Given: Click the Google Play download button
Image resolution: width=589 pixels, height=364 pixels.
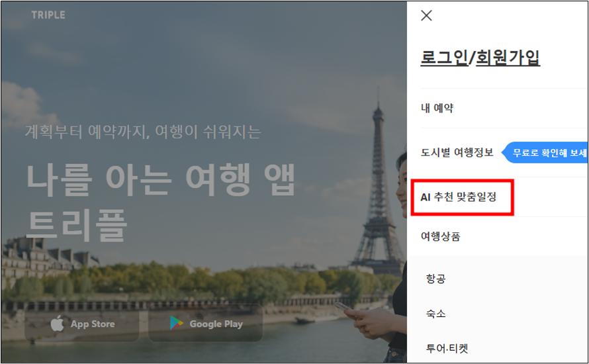Looking at the screenshot, I should [205, 323].
